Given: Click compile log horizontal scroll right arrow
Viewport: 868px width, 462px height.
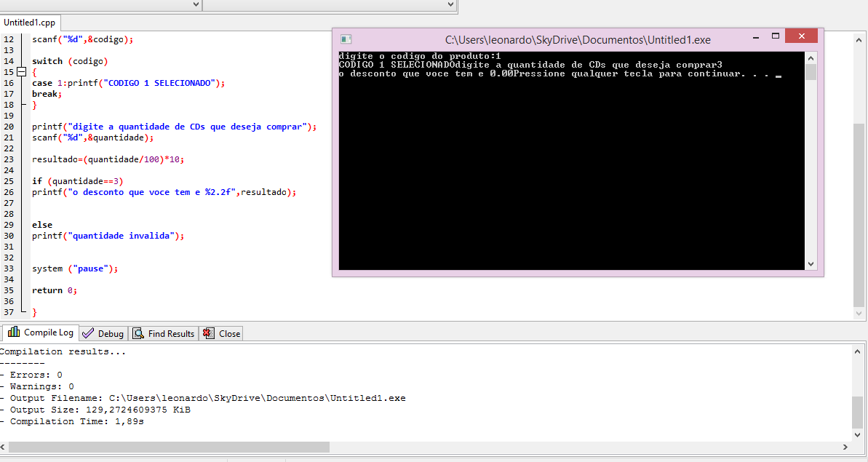Looking at the screenshot, I should 845,447.
